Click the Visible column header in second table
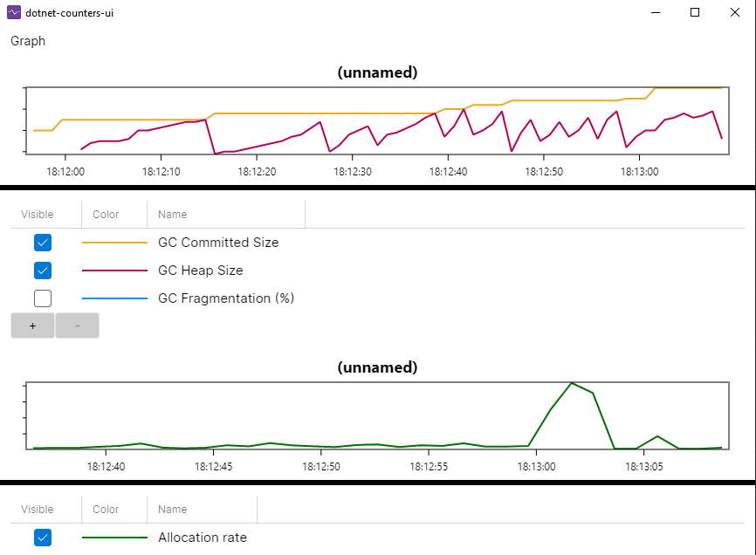This screenshot has width=756, height=555. coord(38,510)
